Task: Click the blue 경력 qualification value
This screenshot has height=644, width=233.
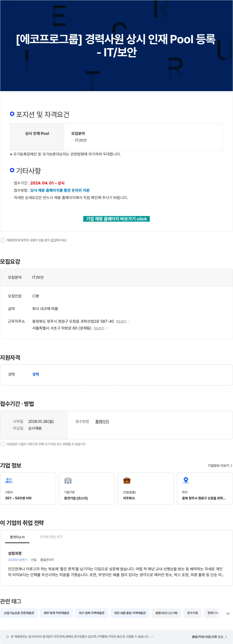Action: coord(35,374)
